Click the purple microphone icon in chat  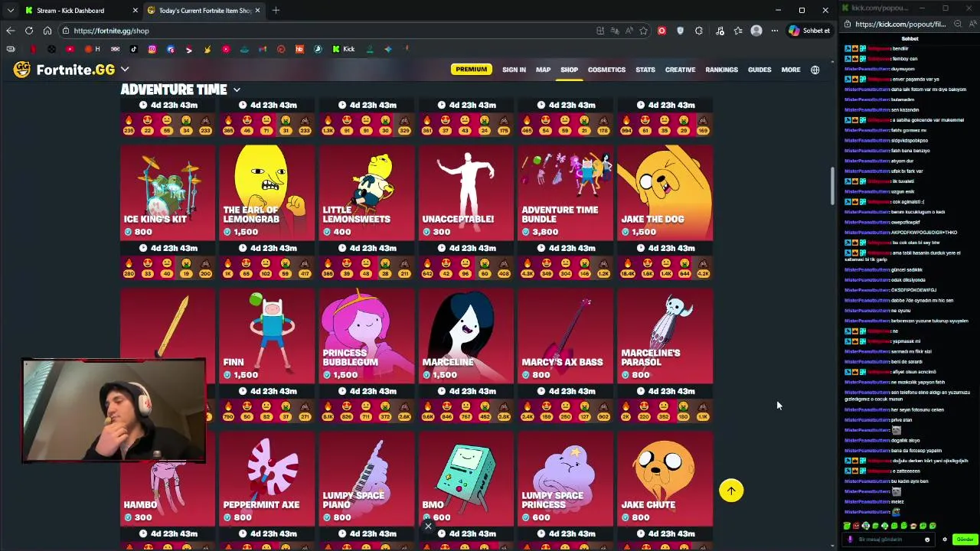coord(850,540)
